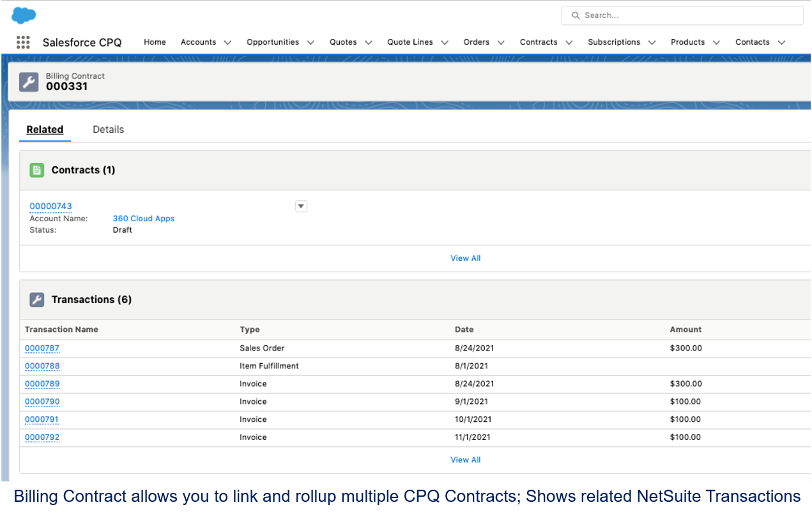The width and height of the screenshot is (812, 514).
Task: Go to Home in navigation bar
Action: click(x=155, y=42)
